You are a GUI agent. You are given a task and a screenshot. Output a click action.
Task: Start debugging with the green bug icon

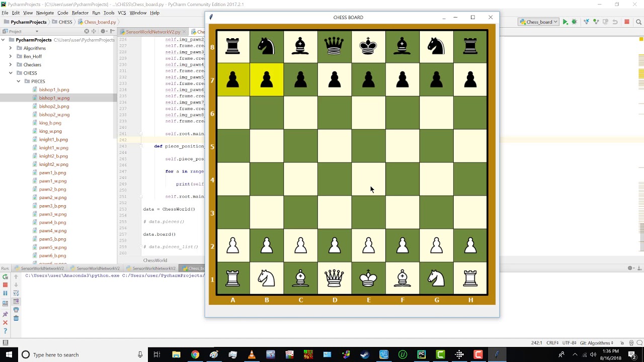574,22
